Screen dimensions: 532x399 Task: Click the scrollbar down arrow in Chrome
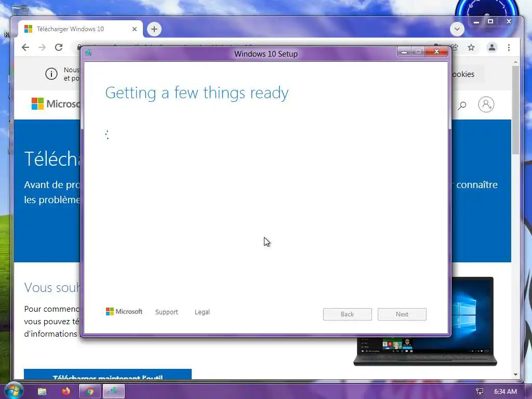tap(516, 375)
